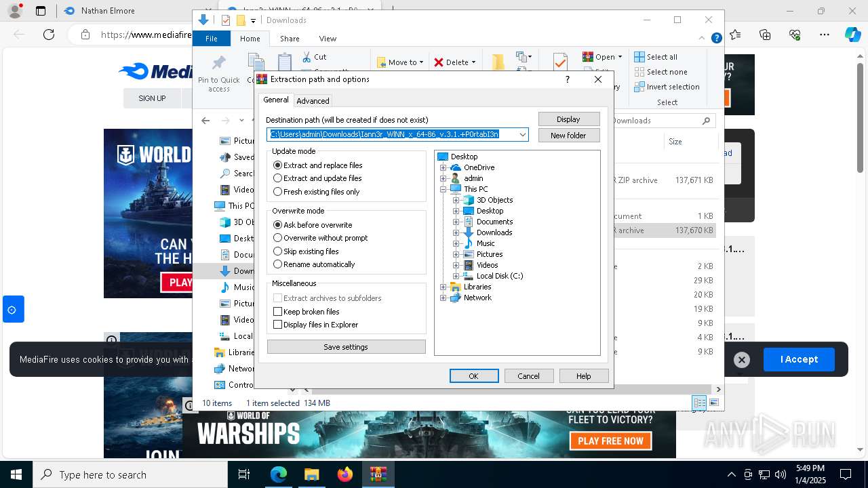Click the Explorer back arrow

click(x=205, y=121)
